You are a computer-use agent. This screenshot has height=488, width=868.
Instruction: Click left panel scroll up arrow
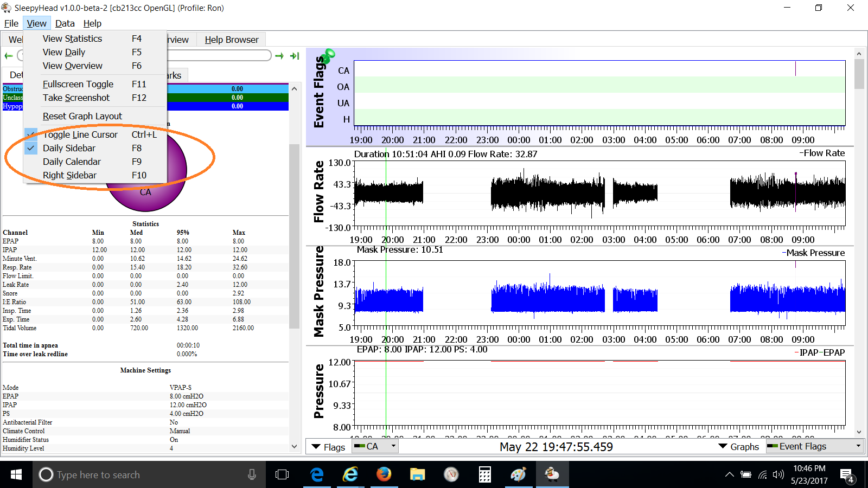click(x=294, y=88)
